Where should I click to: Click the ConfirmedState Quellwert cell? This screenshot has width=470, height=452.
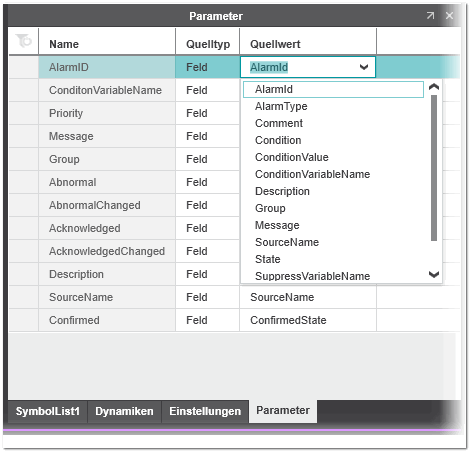pyautogui.click(x=308, y=320)
